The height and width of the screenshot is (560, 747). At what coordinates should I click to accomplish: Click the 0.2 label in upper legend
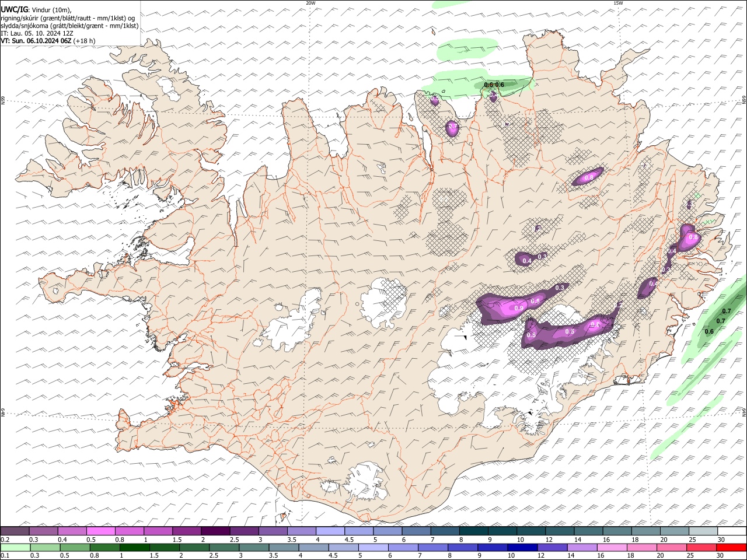pos(5,540)
